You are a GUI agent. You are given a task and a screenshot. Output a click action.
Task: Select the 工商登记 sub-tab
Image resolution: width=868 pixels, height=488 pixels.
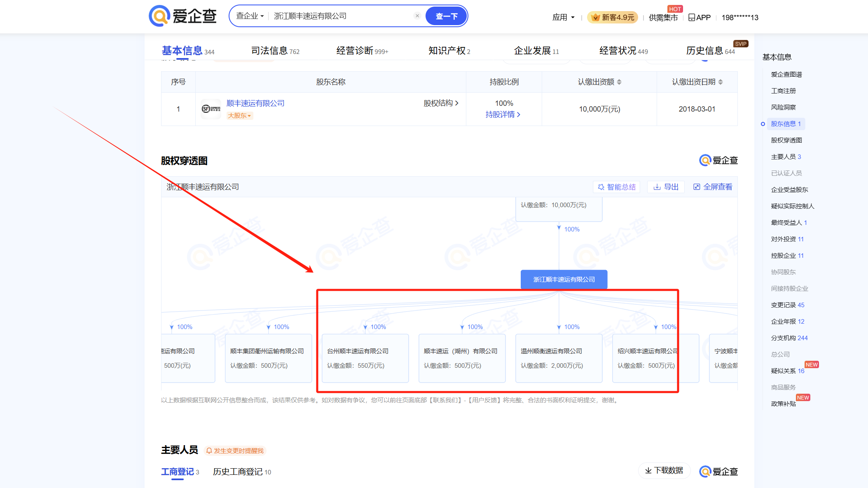coord(180,472)
